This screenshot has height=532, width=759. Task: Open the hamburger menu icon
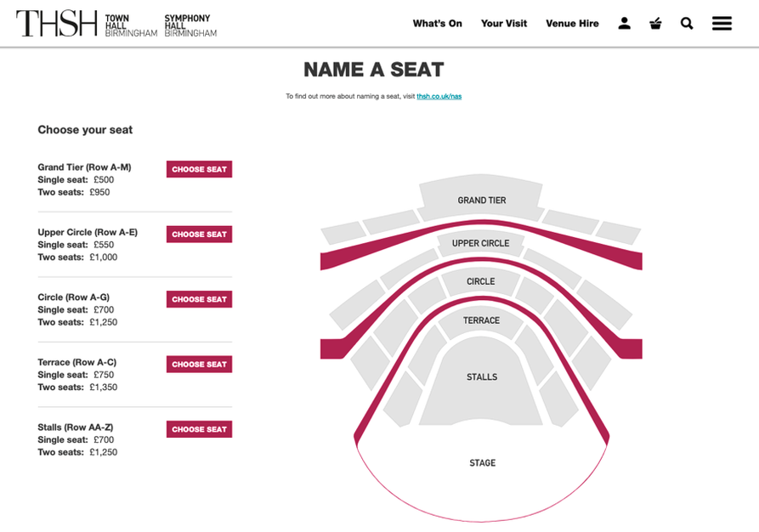click(x=722, y=23)
